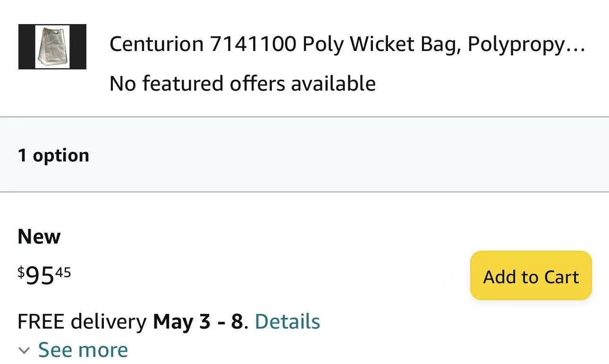
Task: Click the New condition label
Action: [x=39, y=237]
